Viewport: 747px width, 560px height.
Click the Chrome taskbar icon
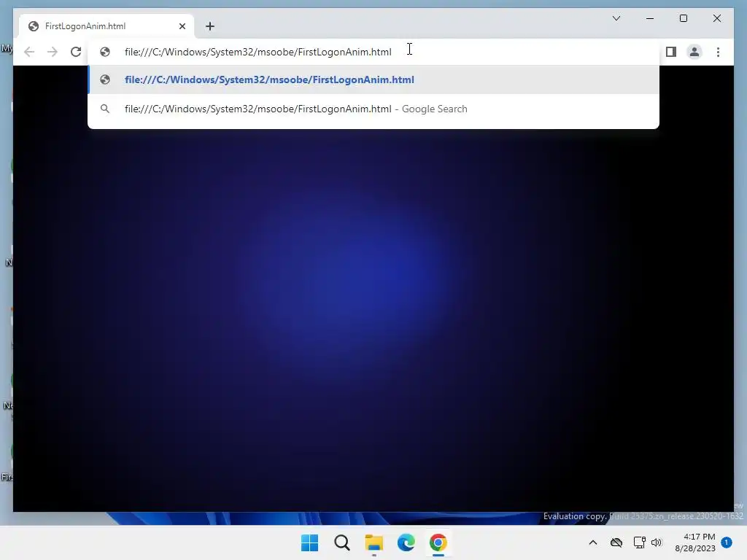tap(438, 542)
